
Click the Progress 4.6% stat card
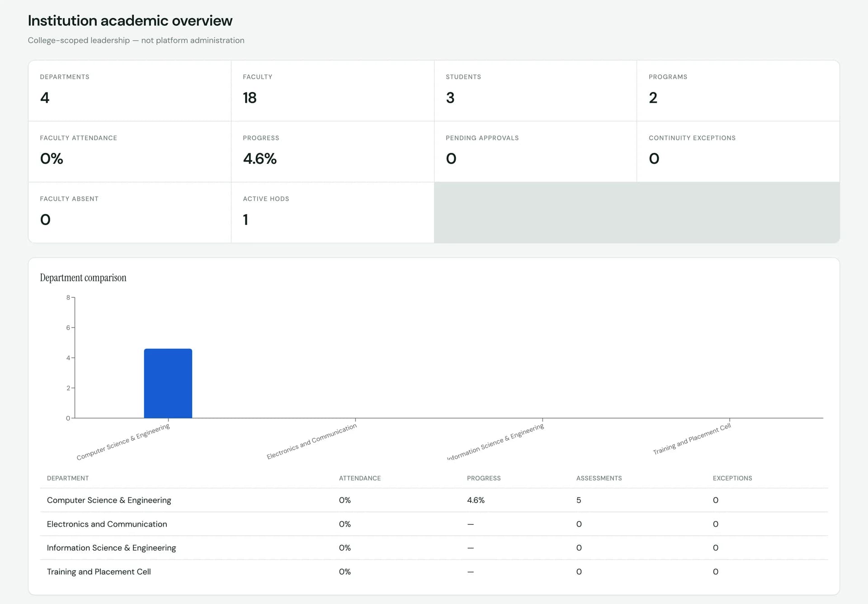[x=333, y=152]
